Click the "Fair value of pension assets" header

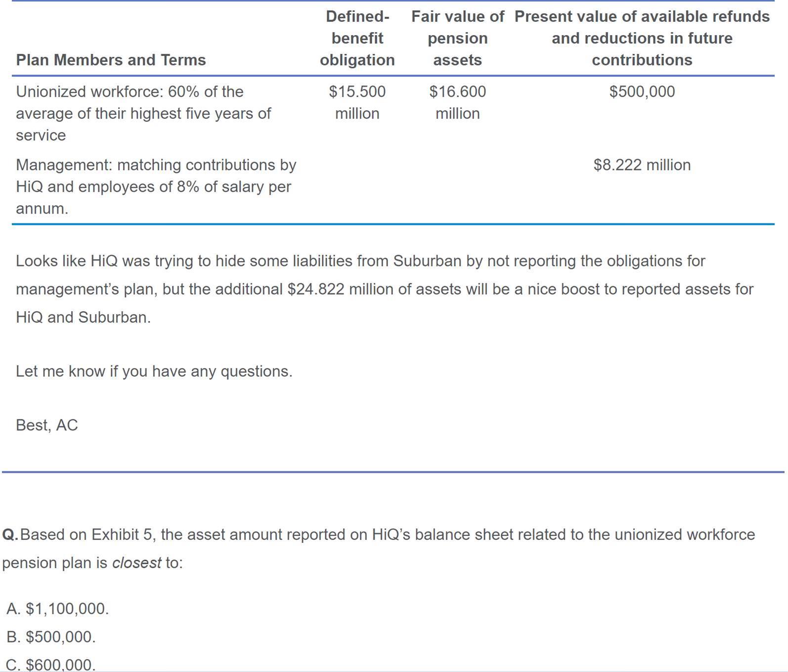(457, 38)
